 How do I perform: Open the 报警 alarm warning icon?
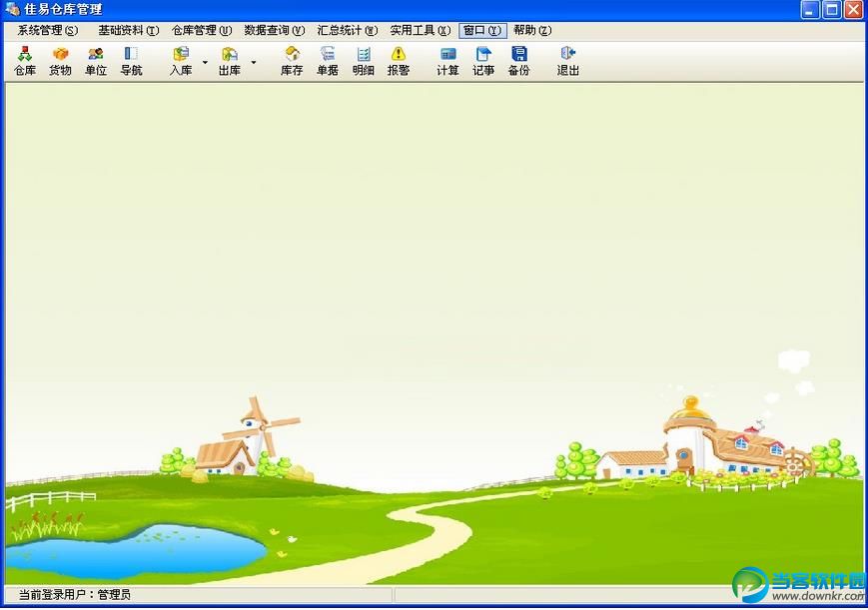pyautogui.click(x=399, y=61)
